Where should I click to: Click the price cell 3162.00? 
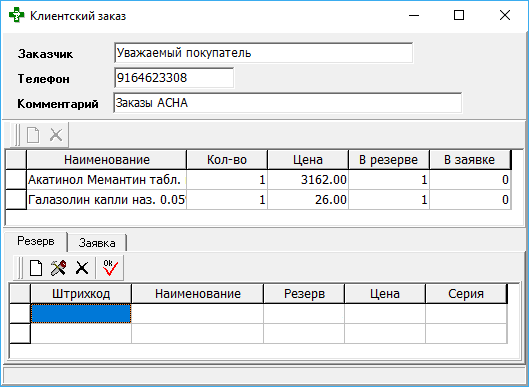click(308, 180)
